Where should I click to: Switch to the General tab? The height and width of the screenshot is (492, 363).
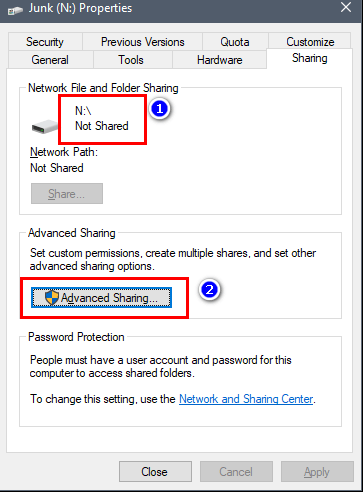tap(50, 60)
